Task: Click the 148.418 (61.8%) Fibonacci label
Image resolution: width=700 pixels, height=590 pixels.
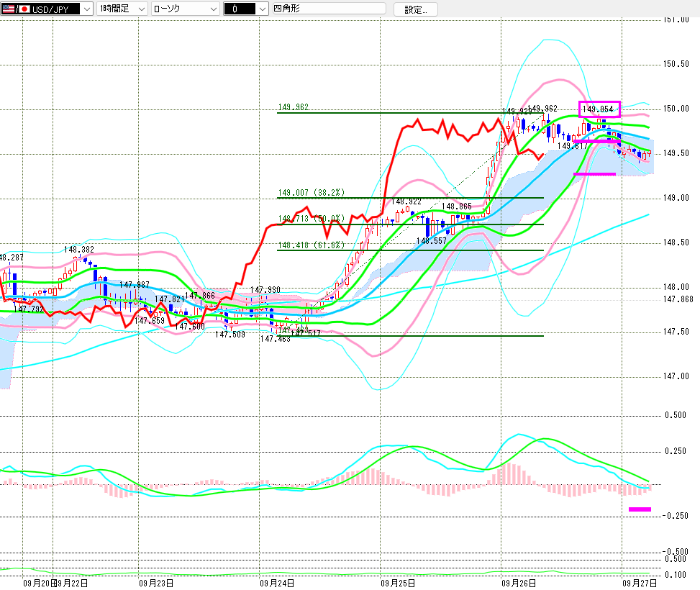Action: [x=312, y=245]
